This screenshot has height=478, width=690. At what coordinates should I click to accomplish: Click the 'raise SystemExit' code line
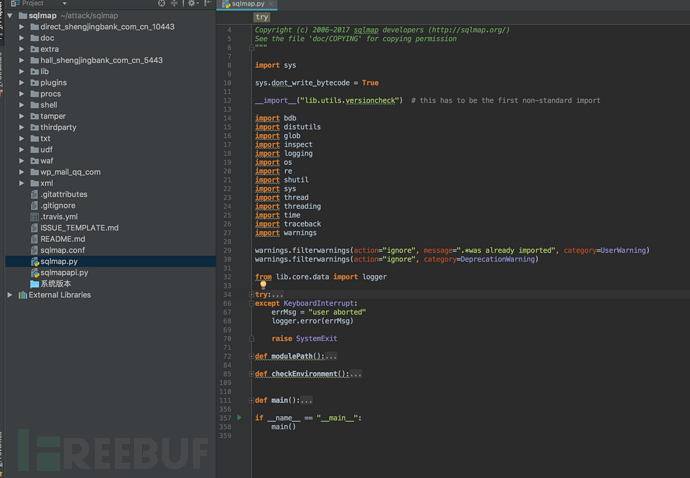pyautogui.click(x=304, y=338)
